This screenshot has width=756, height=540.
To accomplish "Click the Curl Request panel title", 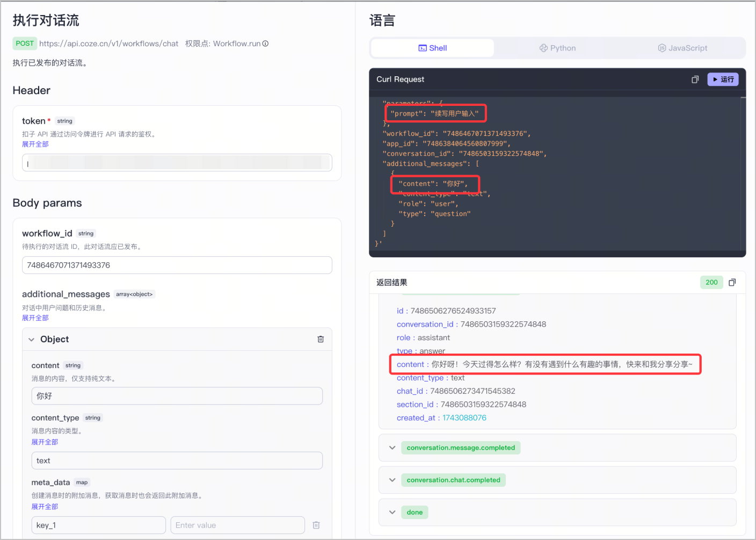I will pyautogui.click(x=400, y=79).
